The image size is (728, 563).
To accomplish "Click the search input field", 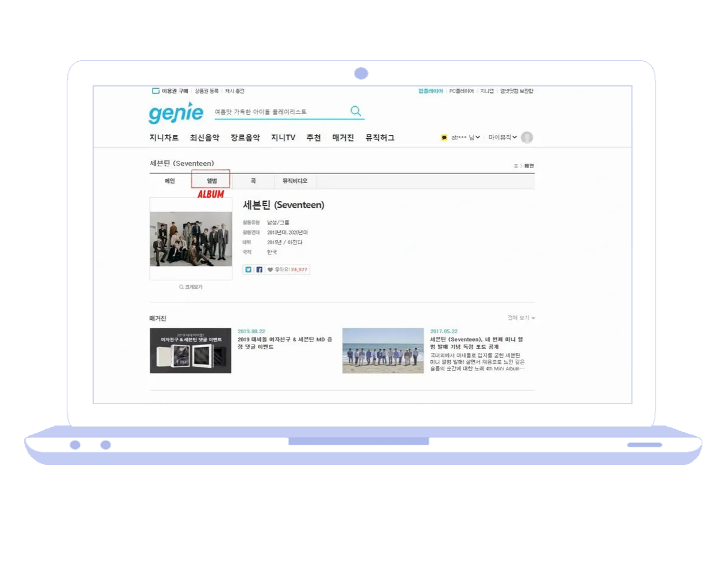I will (x=281, y=112).
